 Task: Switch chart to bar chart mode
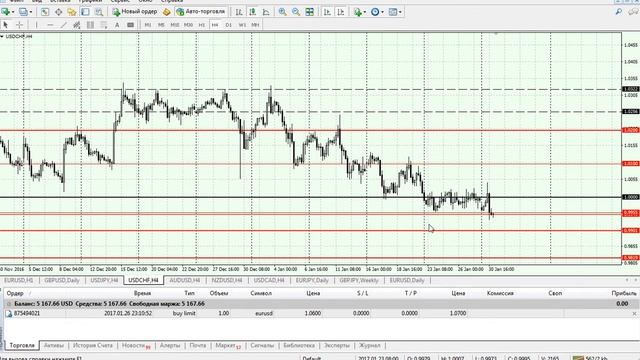[x=239, y=12]
